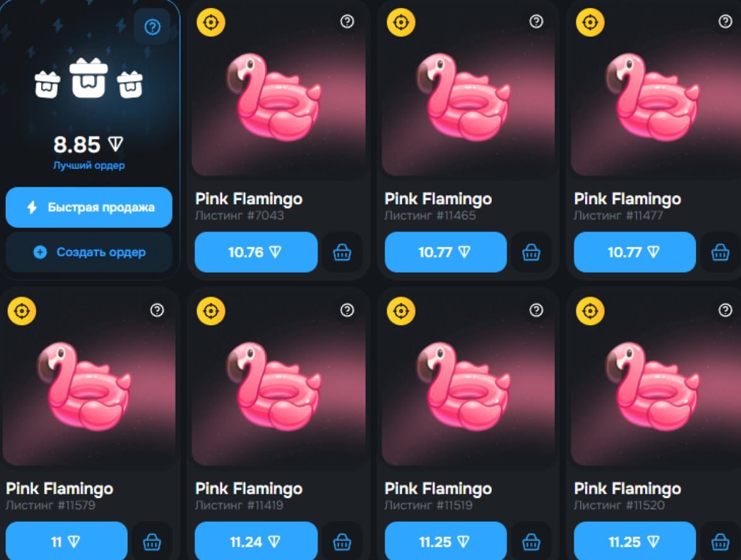The height and width of the screenshot is (560, 741).
Task: Click the Лучший ордер link under 8.85
Action: point(89,165)
